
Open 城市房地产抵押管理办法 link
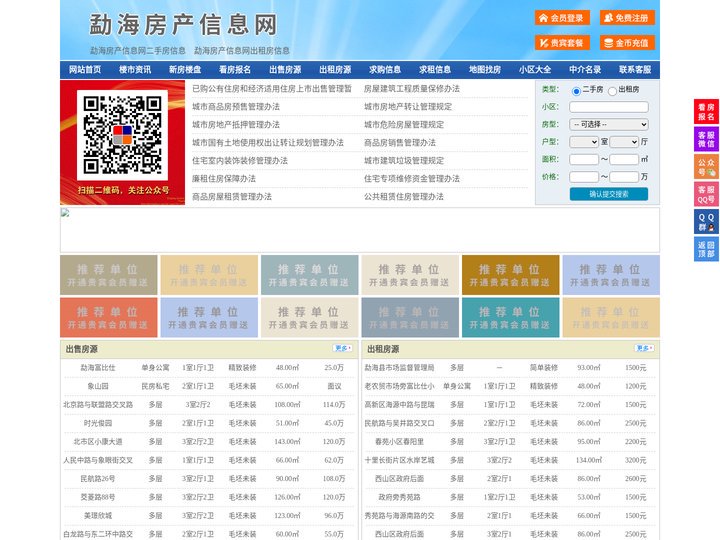coord(236,124)
